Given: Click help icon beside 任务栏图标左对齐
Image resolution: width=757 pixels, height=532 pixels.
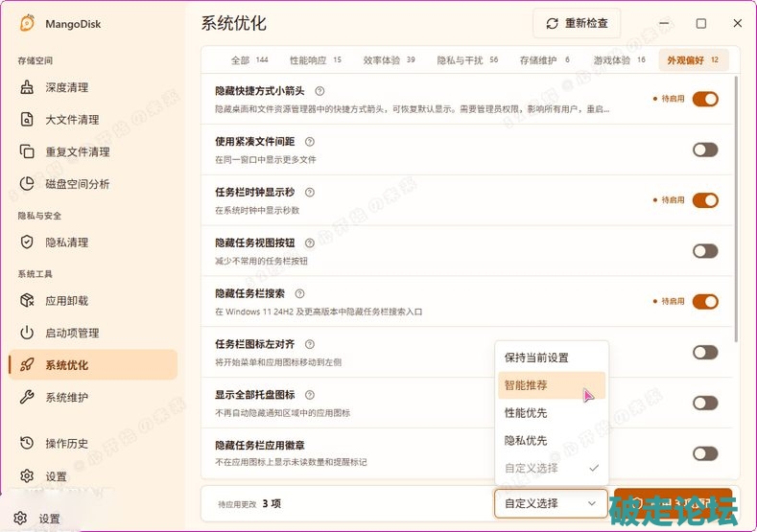Looking at the screenshot, I should click(310, 344).
